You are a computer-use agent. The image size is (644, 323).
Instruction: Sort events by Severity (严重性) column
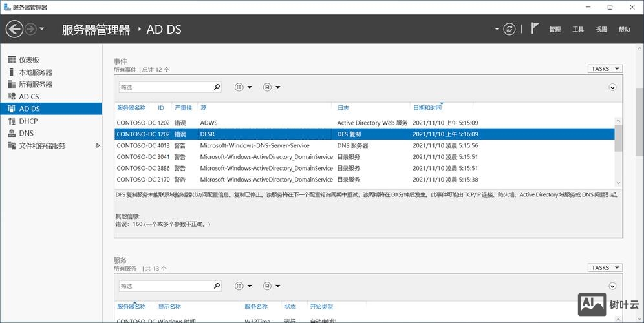point(183,108)
